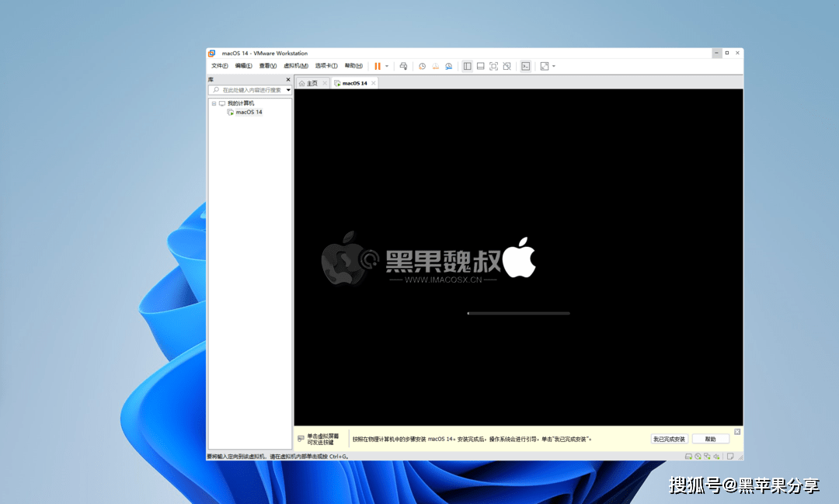This screenshot has height=504, width=839.
Task: Click the 帮助 button in the install bar
Action: 710,440
